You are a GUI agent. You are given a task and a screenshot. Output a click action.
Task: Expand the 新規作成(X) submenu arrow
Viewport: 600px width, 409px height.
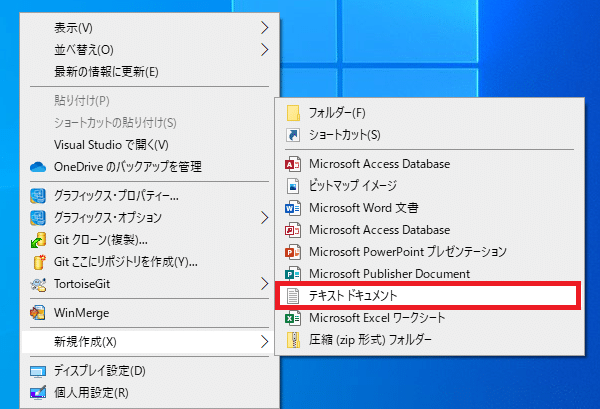click(264, 342)
